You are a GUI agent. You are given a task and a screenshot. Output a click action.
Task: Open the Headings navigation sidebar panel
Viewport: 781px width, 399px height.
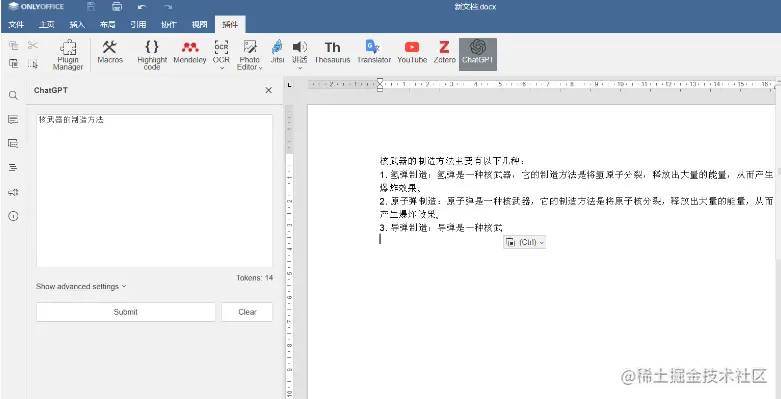point(13,167)
